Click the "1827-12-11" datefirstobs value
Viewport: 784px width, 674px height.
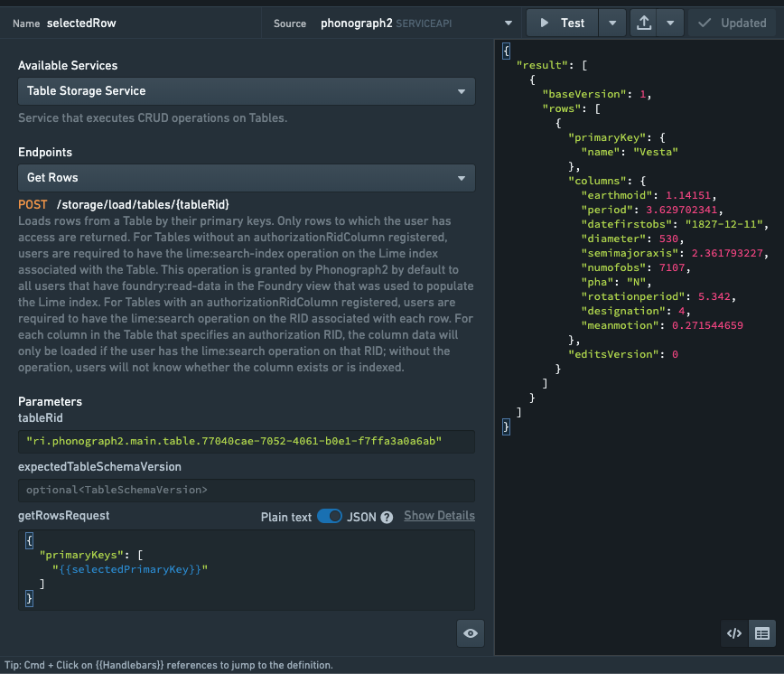723,224
